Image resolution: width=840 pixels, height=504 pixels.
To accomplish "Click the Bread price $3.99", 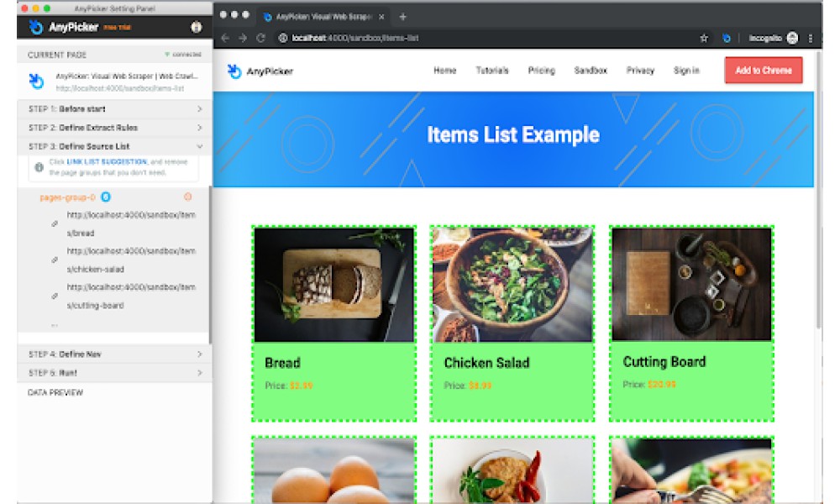I will pyautogui.click(x=301, y=386).
